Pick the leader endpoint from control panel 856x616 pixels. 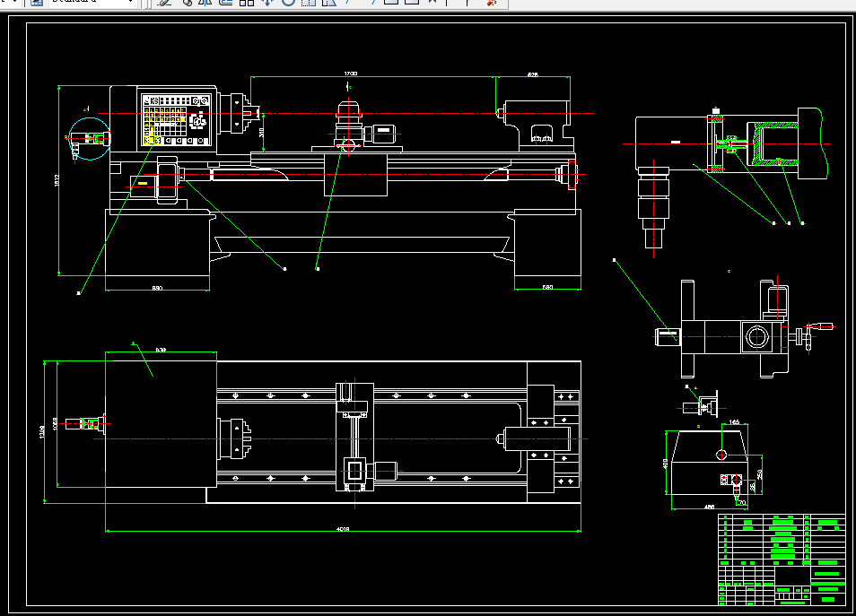click(79, 293)
